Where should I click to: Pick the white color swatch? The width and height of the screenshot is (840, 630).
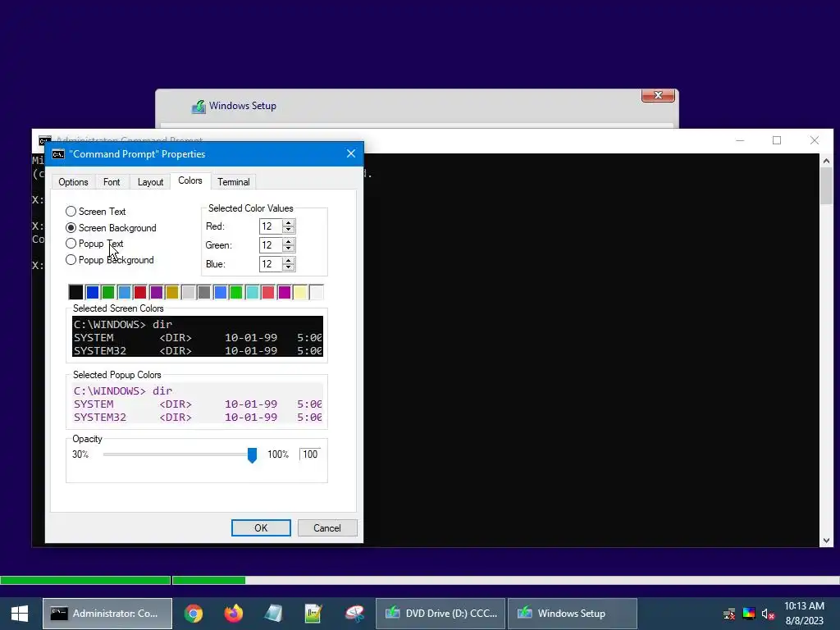316,292
